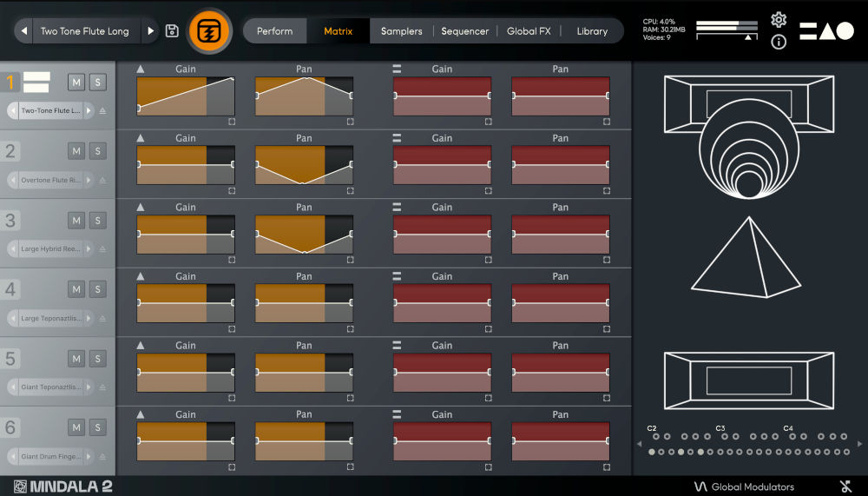Shift keyboard range right with arrow
Image resolution: width=868 pixels, height=496 pixels.
859,444
